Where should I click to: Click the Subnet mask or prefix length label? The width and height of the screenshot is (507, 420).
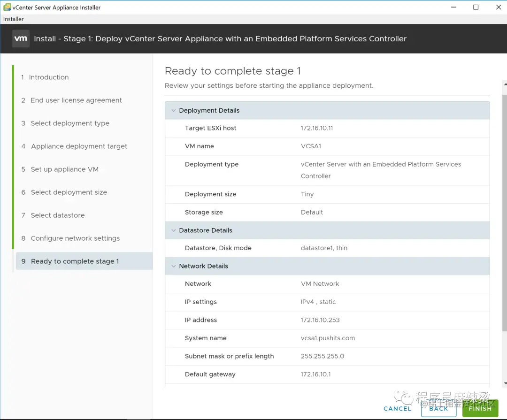pos(229,356)
